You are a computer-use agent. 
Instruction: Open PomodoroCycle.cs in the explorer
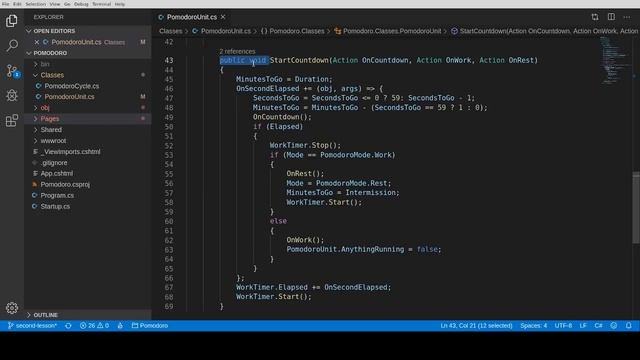71,86
